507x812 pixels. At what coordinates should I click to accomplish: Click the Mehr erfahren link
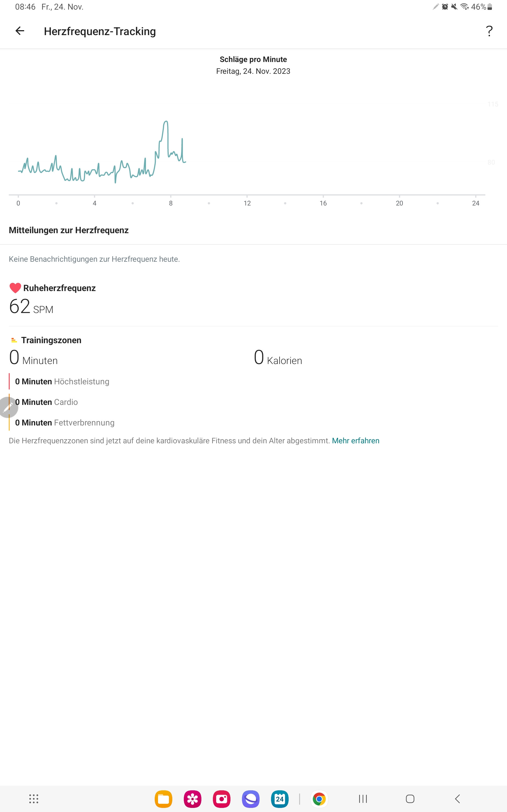(356, 441)
